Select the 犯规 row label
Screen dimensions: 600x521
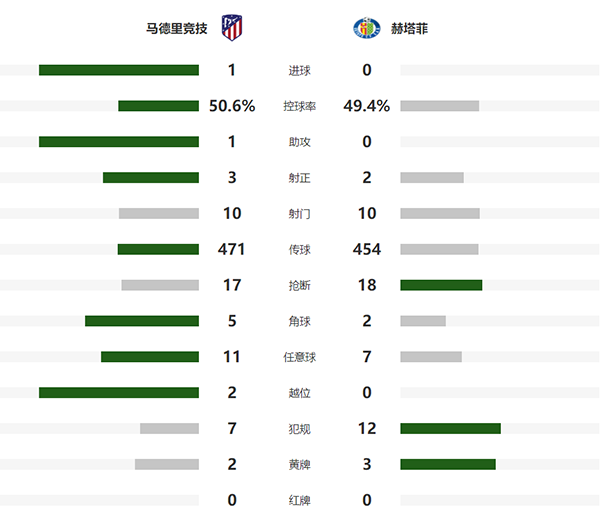pyautogui.click(x=299, y=429)
